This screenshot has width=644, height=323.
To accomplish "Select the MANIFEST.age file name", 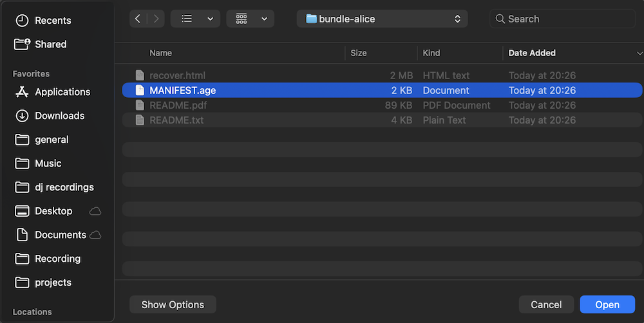I will click(183, 90).
